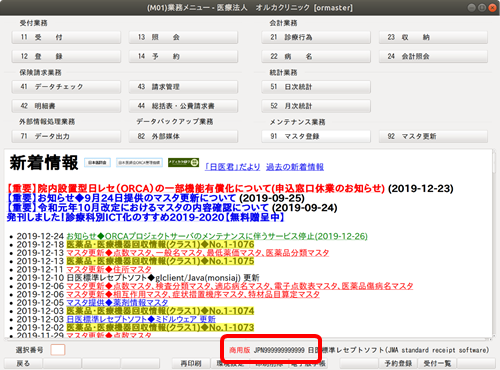This screenshot has width=500, height=370.
Task: Open 回収情報(クラス1) No.1-1076 link
Action: 160,244
